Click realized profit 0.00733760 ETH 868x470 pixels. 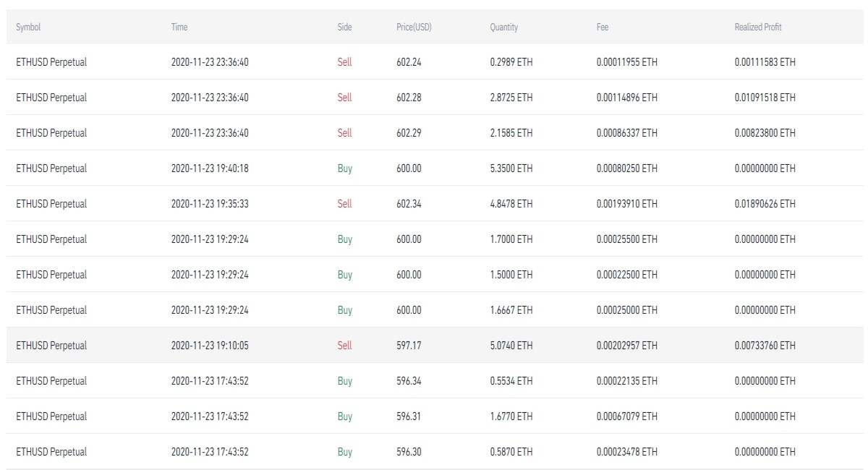coord(765,346)
